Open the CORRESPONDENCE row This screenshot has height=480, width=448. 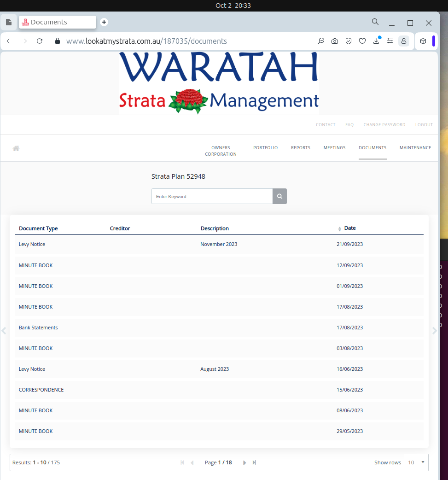tap(219, 390)
